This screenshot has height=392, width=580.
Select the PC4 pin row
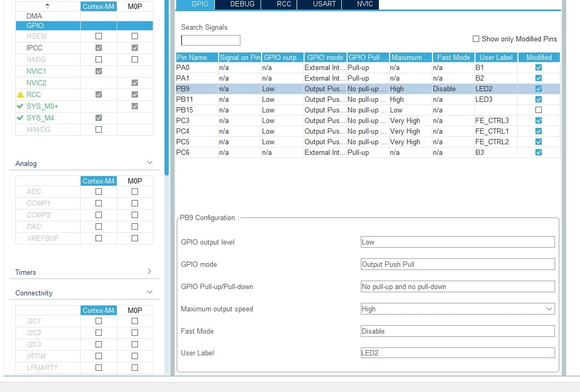(368, 131)
